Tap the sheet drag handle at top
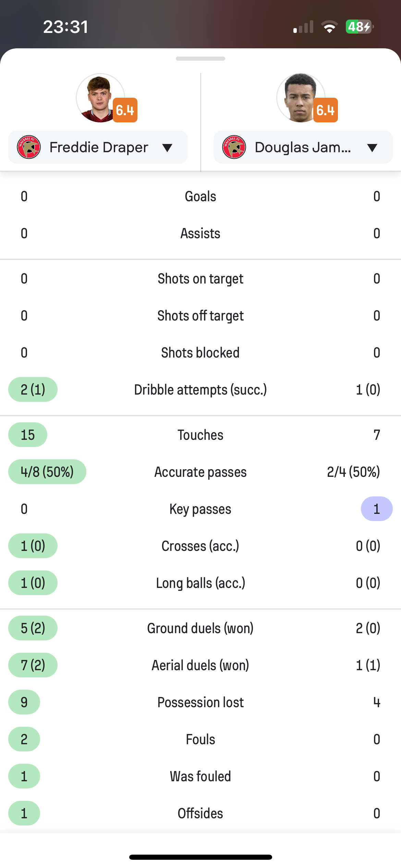Viewport: 401px width, 868px height. coord(200,59)
